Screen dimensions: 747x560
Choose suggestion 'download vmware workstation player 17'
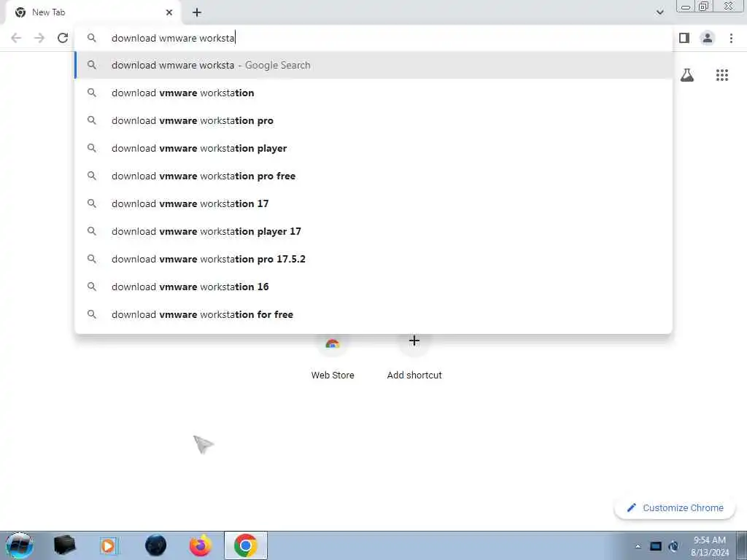pyautogui.click(x=373, y=231)
